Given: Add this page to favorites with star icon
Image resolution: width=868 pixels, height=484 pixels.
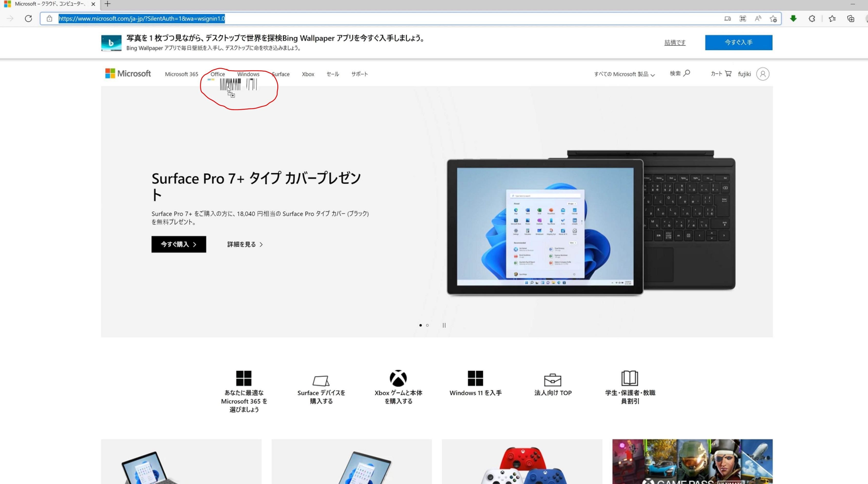Looking at the screenshot, I should [x=773, y=18].
